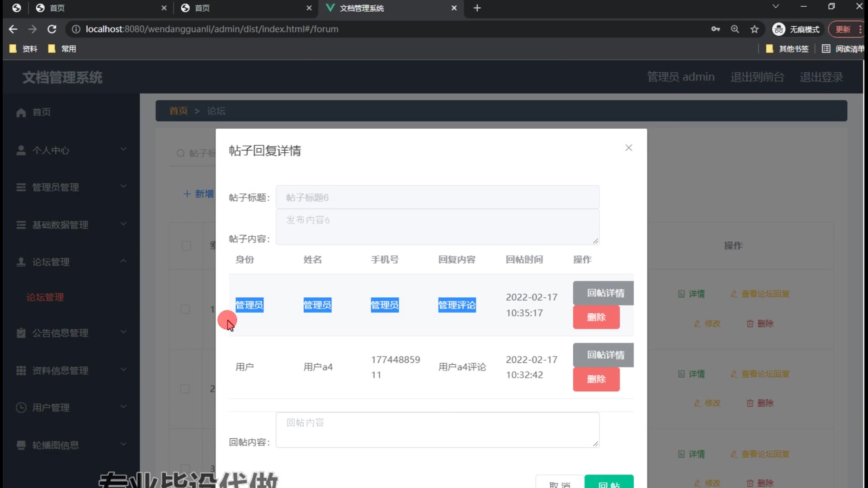Viewport: 868px width, 488px height.
Task: Click the browser reload icon
Action: point(52,29)
